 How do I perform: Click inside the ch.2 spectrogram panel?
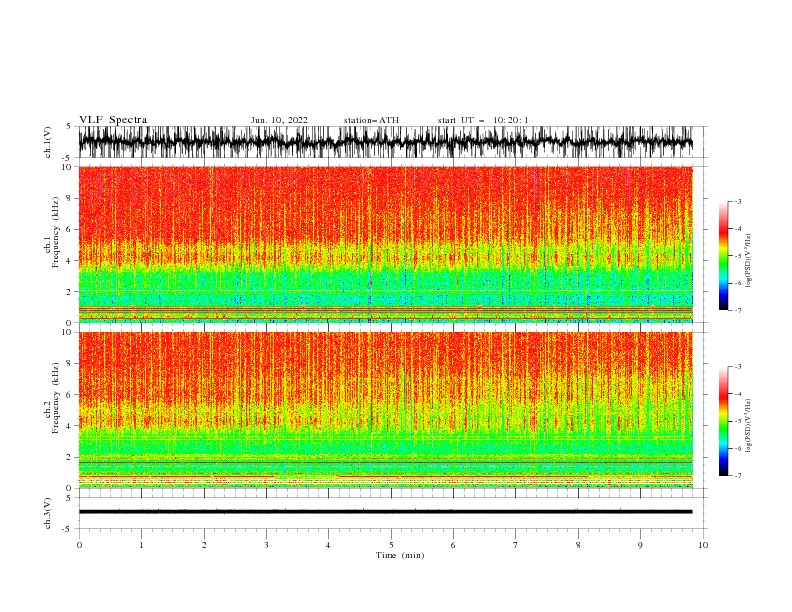(385, 410)
